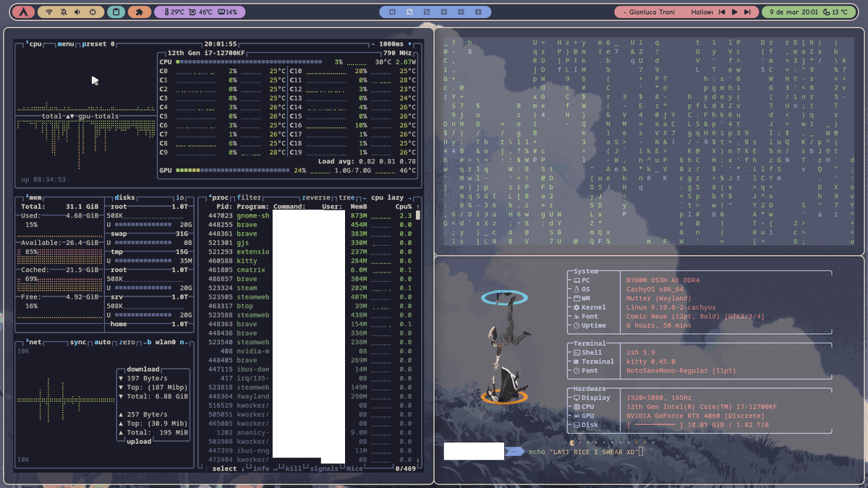Skip to previous track in media widget
Image resolution: width=868 pixels, height=488 pixels.
coord(722,12)
